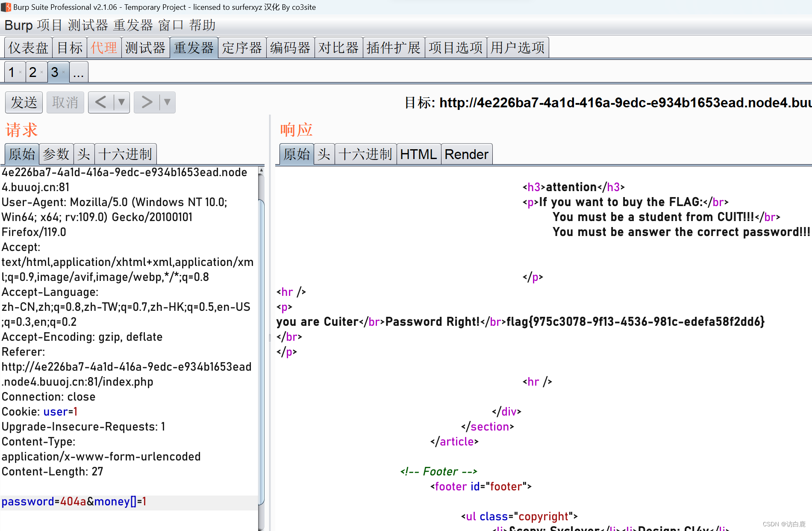
Task: Click the 请求 panel heading
Action: coord(22,130)
